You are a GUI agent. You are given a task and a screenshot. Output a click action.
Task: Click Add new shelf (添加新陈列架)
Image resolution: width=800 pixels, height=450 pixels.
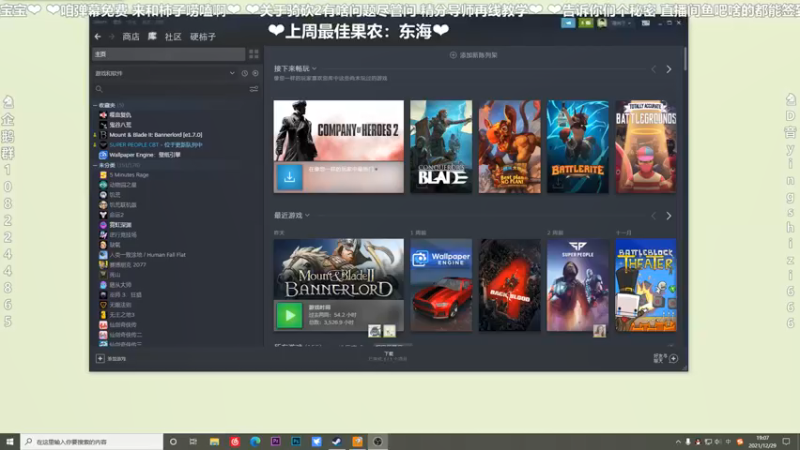(473, 55)
